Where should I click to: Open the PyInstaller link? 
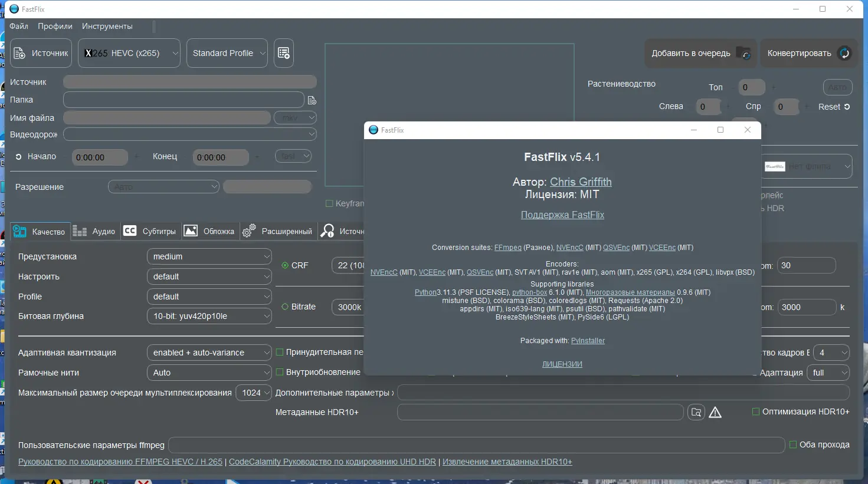pyautogui.click(x=588, y=341)
